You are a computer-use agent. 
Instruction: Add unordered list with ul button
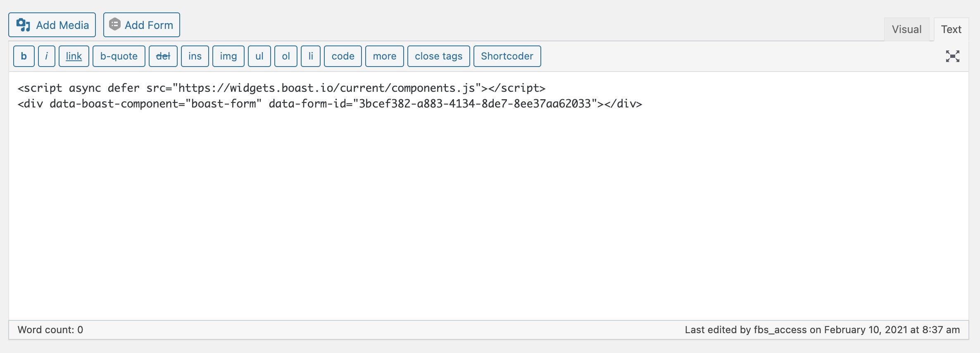pos(259,56)
